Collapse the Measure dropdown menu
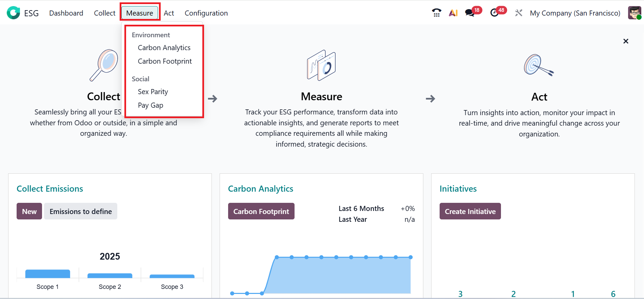This screenshot has width=644, height=299. [140, 13]
